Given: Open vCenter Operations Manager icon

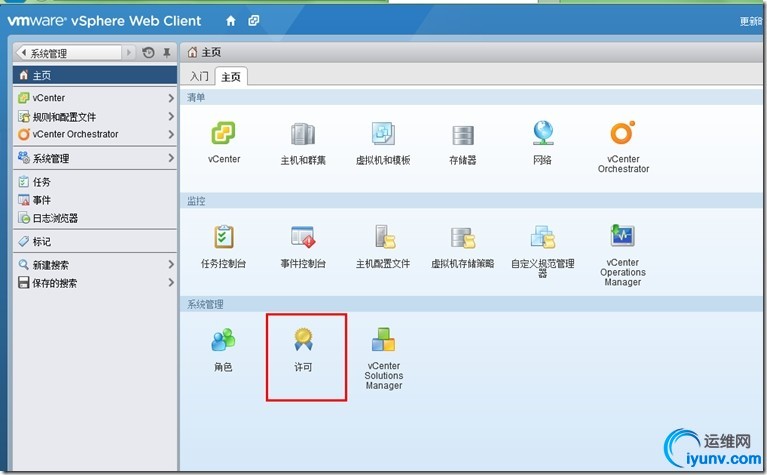Looking at the screenshot, I should [622, 235].
